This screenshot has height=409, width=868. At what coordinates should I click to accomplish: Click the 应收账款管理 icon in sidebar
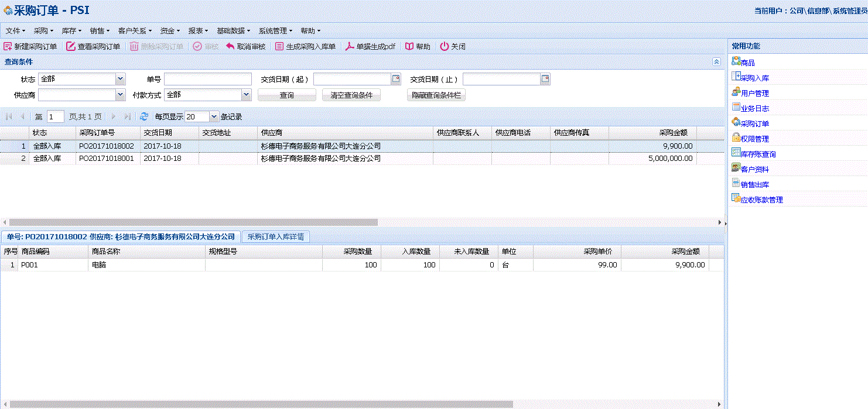click(736, 198)
